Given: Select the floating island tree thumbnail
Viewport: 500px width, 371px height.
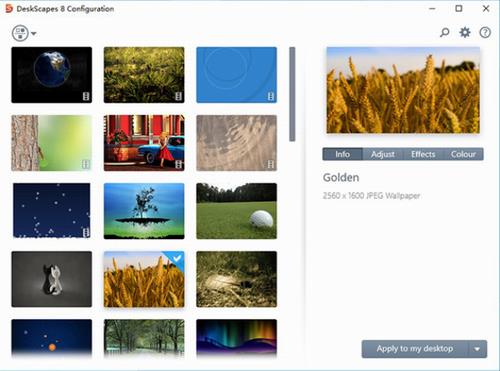Looking at the screenshot, I should click(144, 211).
